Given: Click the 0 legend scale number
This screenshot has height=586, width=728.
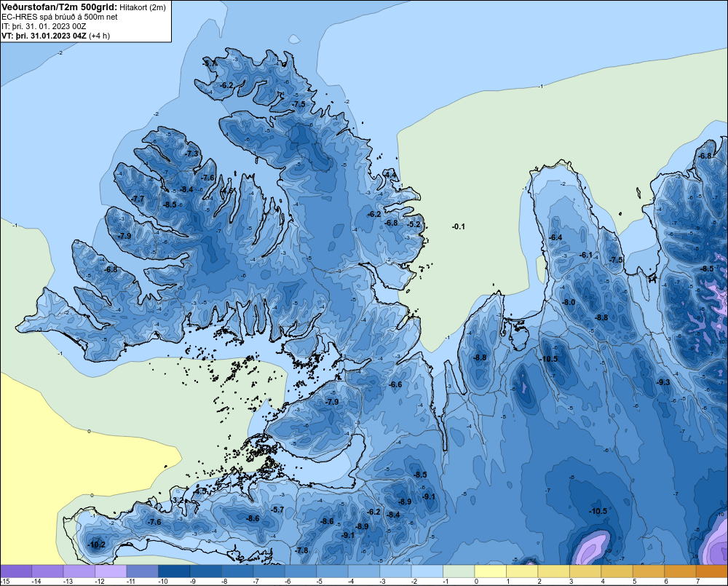Looking at the screenshot, I should coord(476,582).
